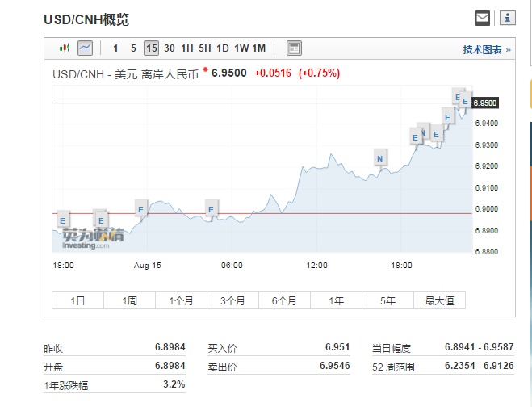
Task: Select the 1日 range tab
Action: 77,300
